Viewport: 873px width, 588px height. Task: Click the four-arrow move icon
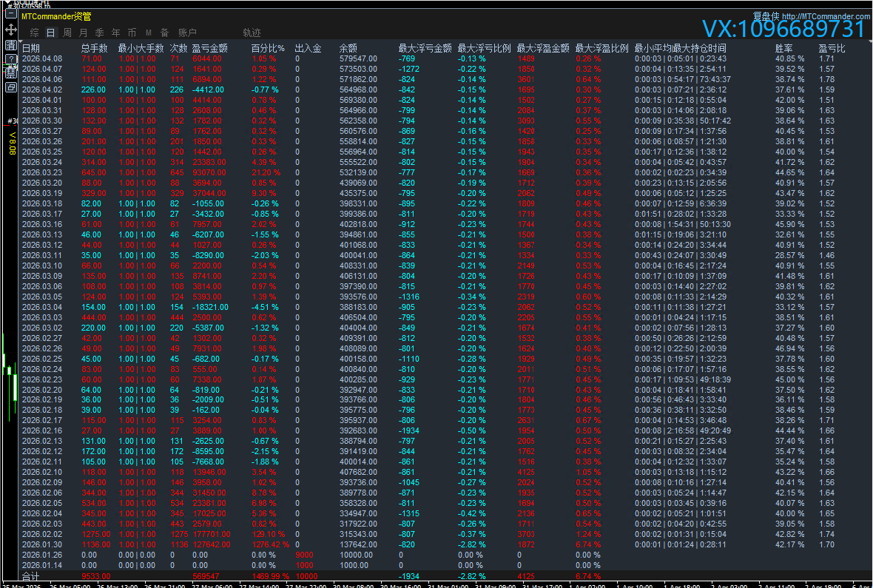[11, 30]
